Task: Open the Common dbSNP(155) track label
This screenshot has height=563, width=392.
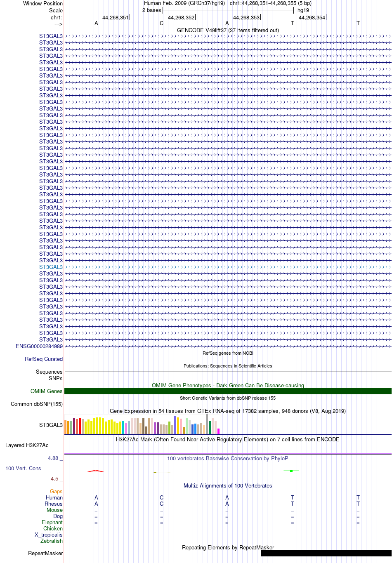Action: click(x=37, y=404)
